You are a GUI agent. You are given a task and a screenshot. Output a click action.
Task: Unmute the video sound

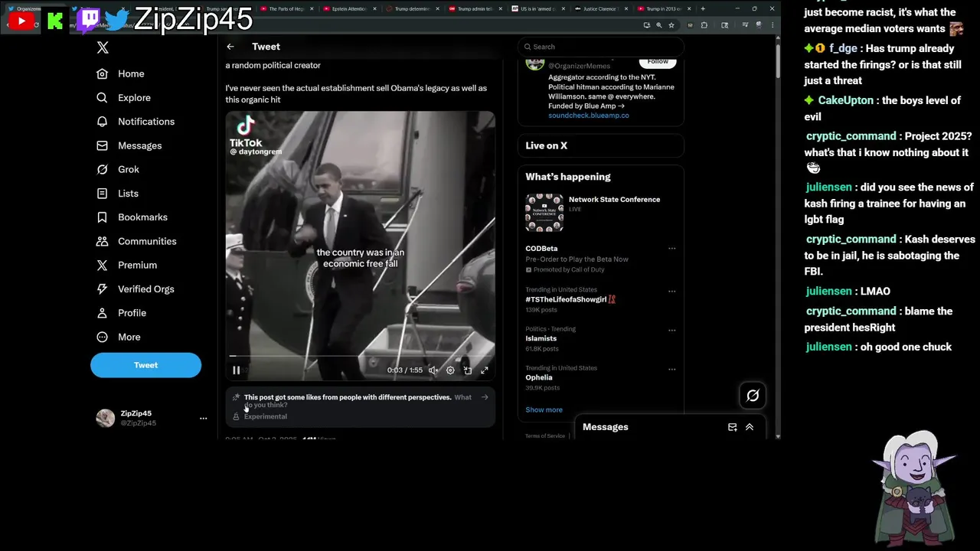[433, 370]
